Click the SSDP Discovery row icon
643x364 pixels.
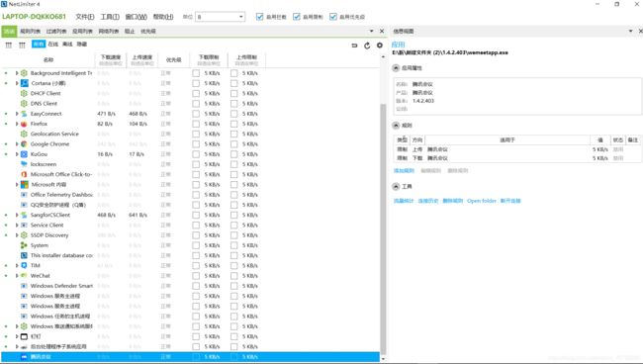(24, 235)
